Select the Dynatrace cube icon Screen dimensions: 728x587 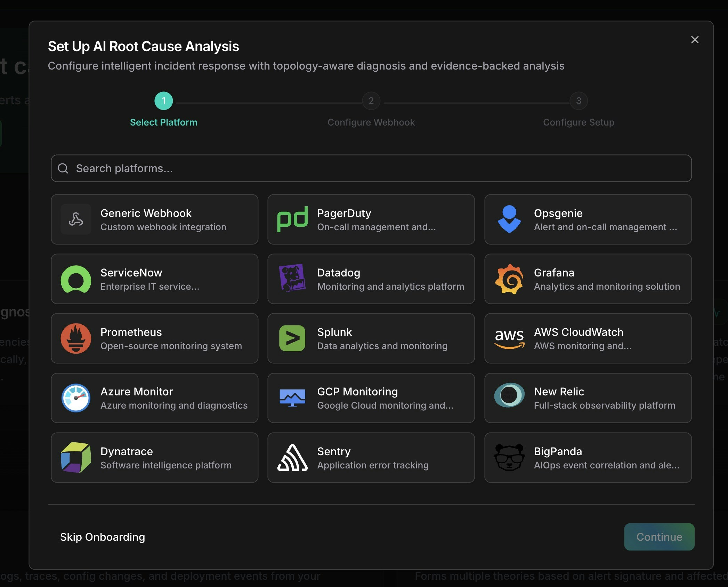pos(76,458)
